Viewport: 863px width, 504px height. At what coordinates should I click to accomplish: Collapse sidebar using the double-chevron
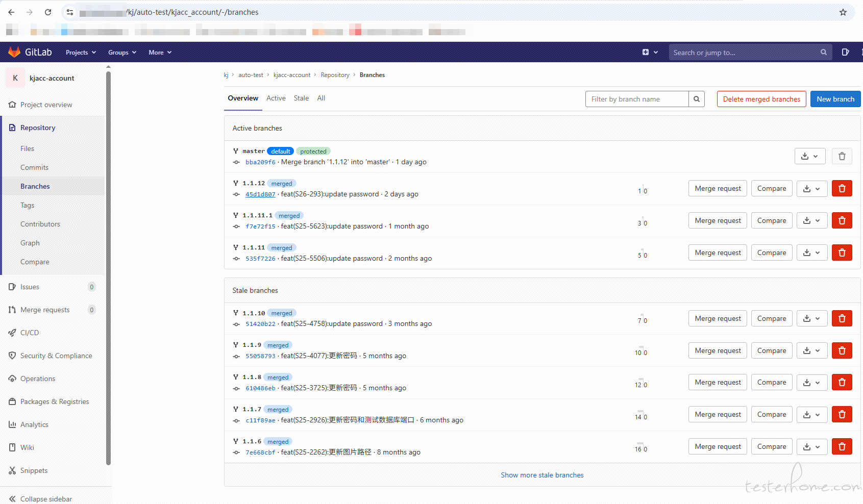click(12, 499)
